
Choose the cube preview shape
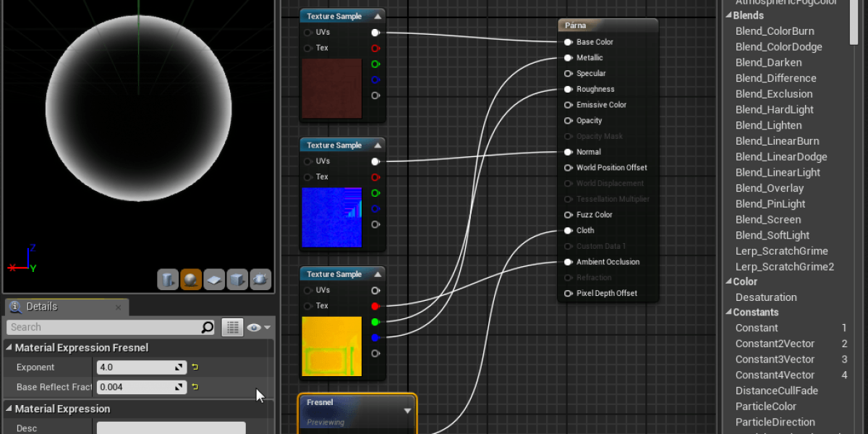237,279
